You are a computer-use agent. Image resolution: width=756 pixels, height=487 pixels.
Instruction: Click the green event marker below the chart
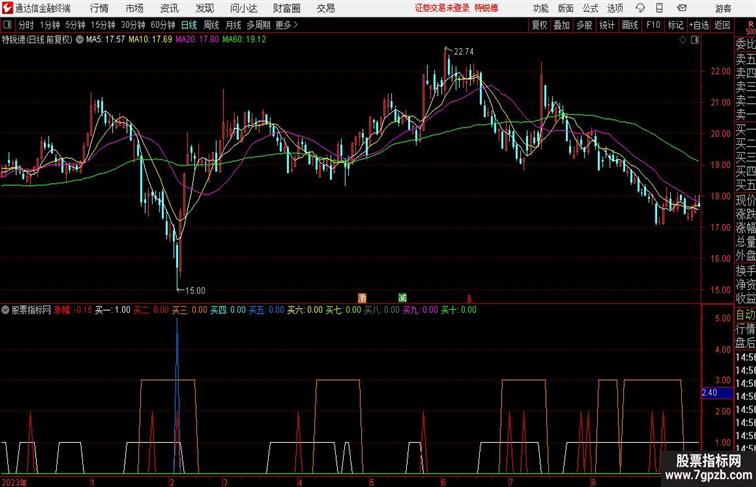[x=403, y=298]
